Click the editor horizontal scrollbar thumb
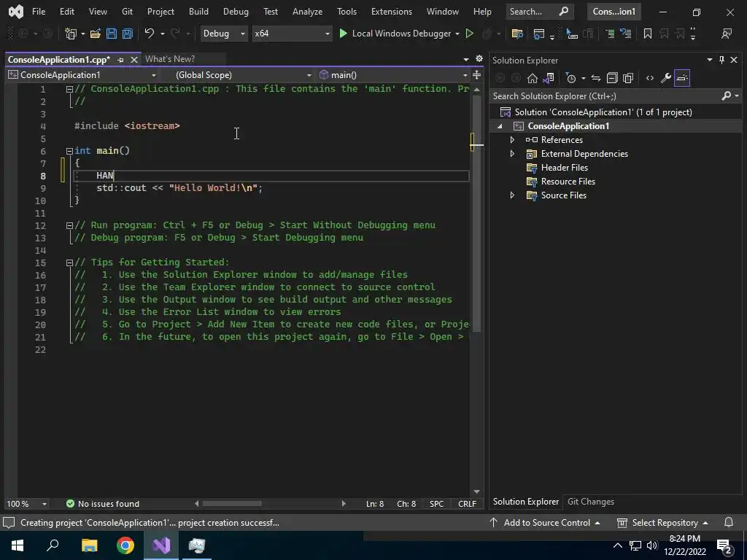This screenshot has height=560, width=747. (x=232, y=503)
